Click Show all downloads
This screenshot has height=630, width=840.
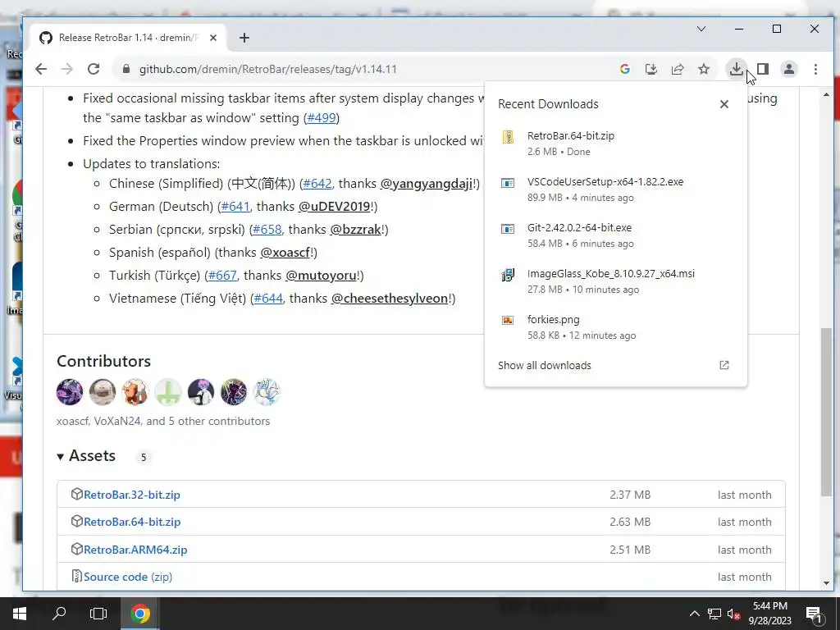point(545,365)
